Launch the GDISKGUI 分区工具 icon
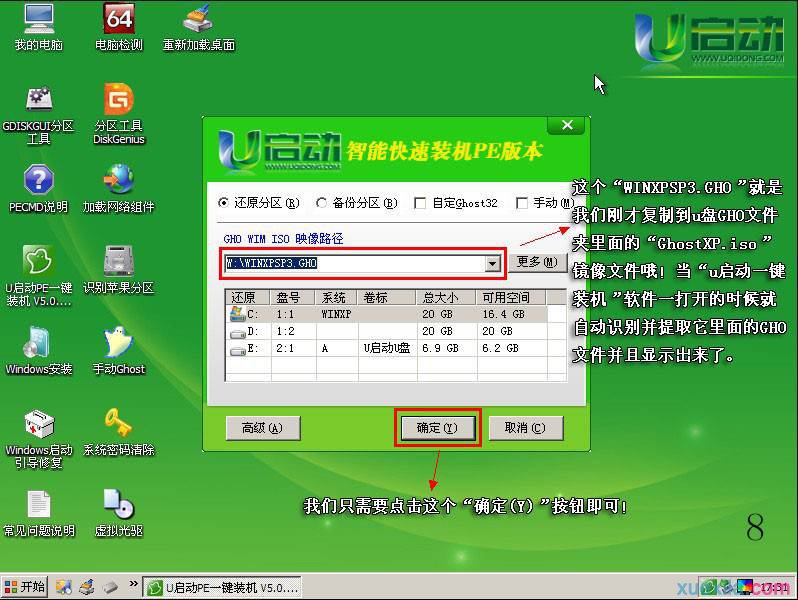The height and width of the screenshot is (600, 798). pyautogui.click(x=38, y=102)
